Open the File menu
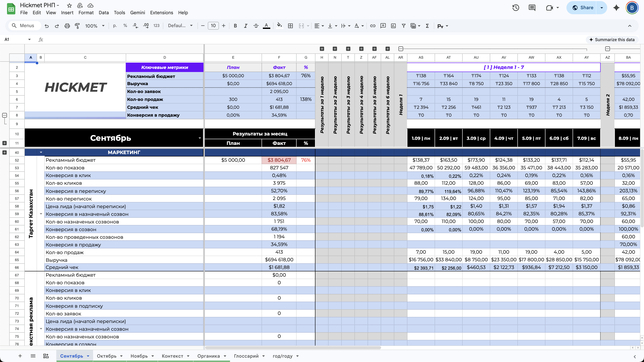Image resolution: width=644 pixels, height=362 pixels. click(x=24, y=12)
